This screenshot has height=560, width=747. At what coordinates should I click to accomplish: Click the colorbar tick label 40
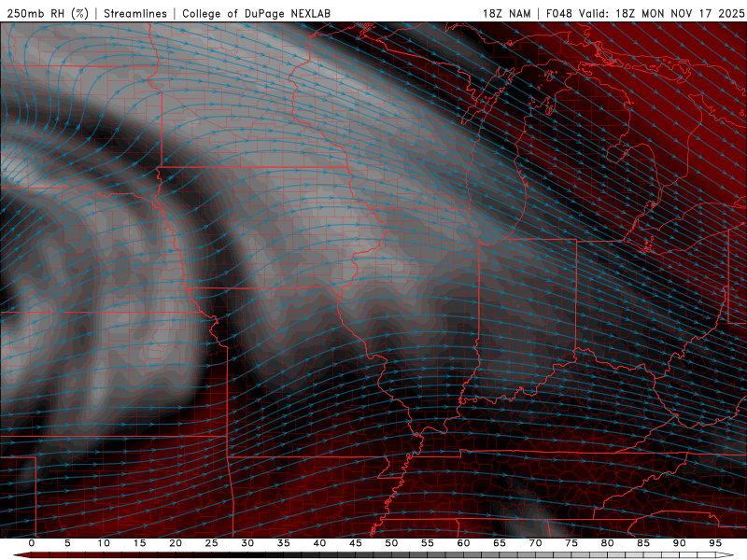point(319,543)
